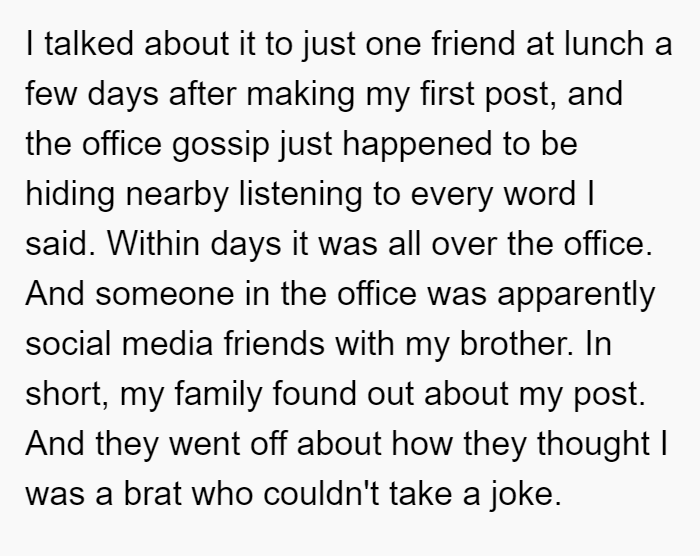Click on the word "thought"
This screenshot has width=700, height=556.
593,444
